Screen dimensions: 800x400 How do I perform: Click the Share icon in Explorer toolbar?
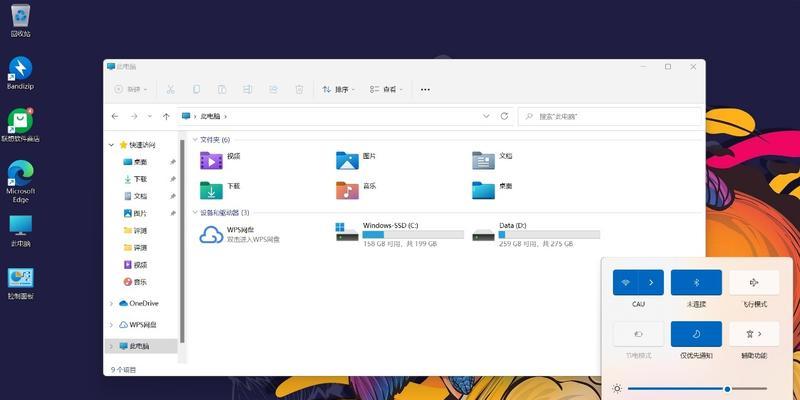273,89
